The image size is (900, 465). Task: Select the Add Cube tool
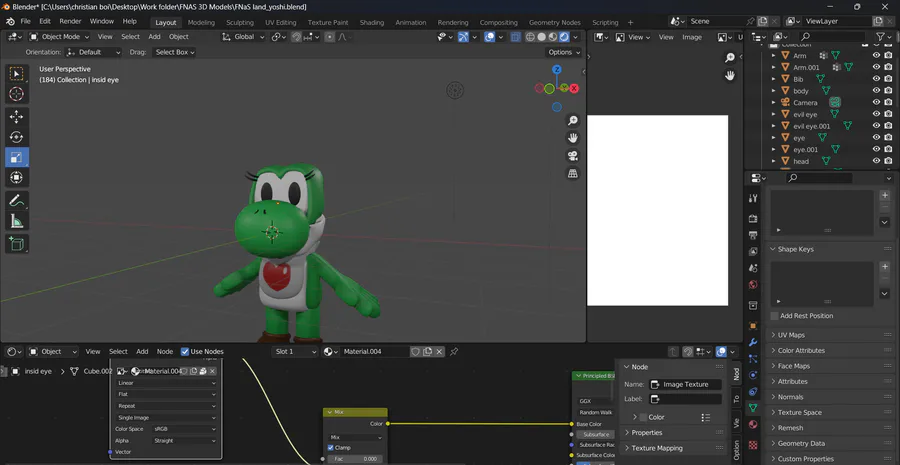pos(17,244)
